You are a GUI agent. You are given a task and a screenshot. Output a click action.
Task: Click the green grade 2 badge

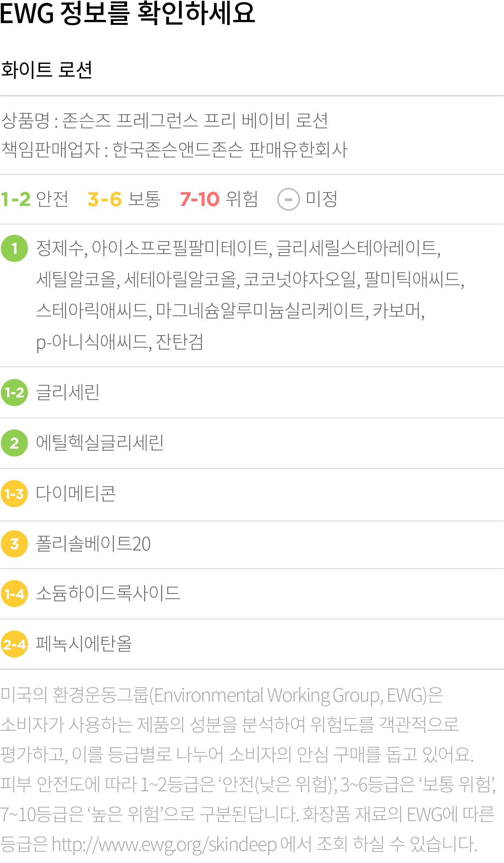click(15, 443)
